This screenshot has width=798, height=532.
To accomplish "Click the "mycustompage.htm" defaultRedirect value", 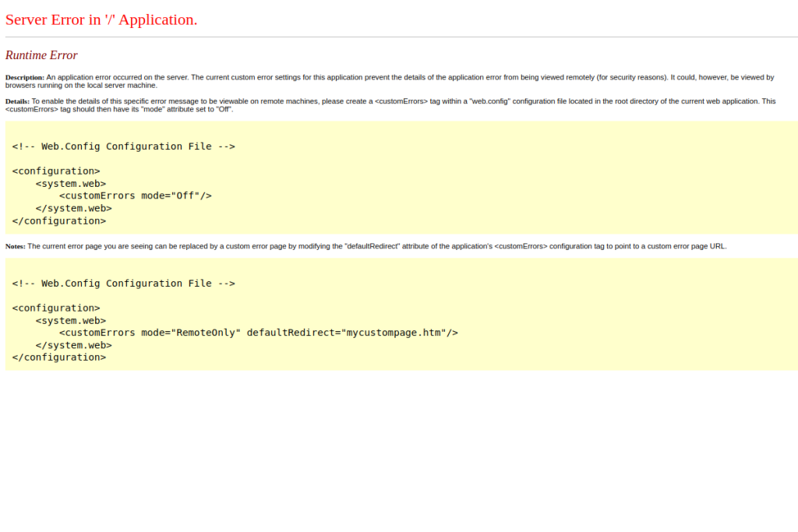I will coord(394,333).
